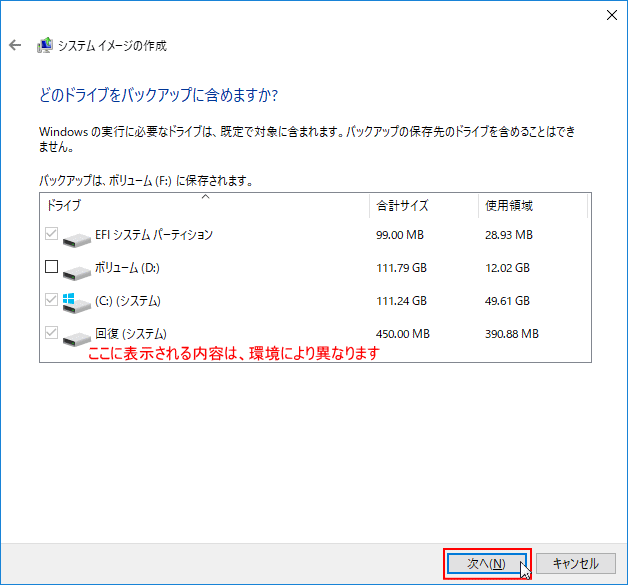Screen dimensions: 628x585
Task: Go back with the arrow icon
Action: tap(15, 45)
